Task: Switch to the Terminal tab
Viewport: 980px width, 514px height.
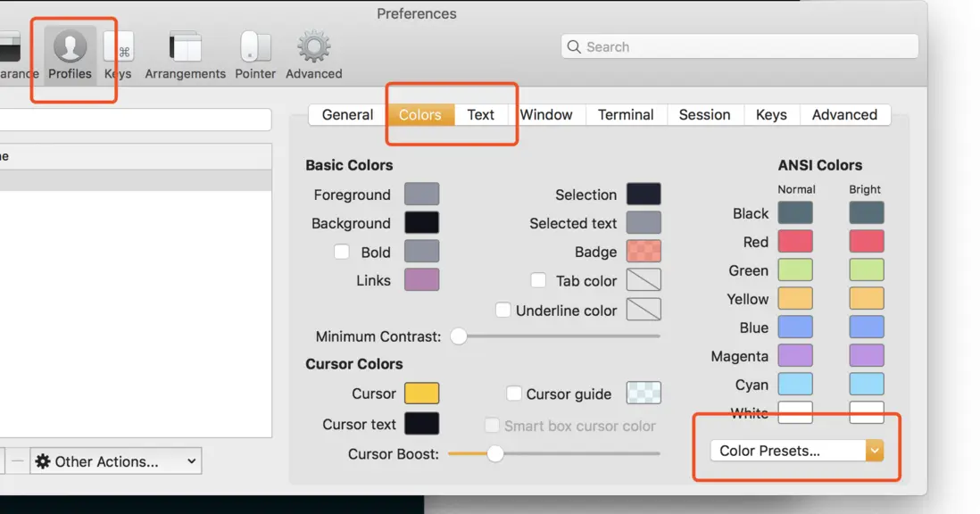Action: point(626,114)
